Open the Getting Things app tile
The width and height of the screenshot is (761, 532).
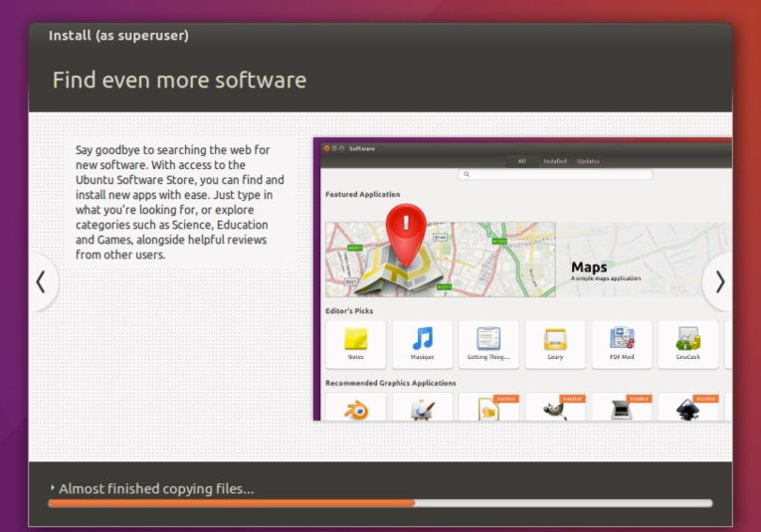(488, 343)
